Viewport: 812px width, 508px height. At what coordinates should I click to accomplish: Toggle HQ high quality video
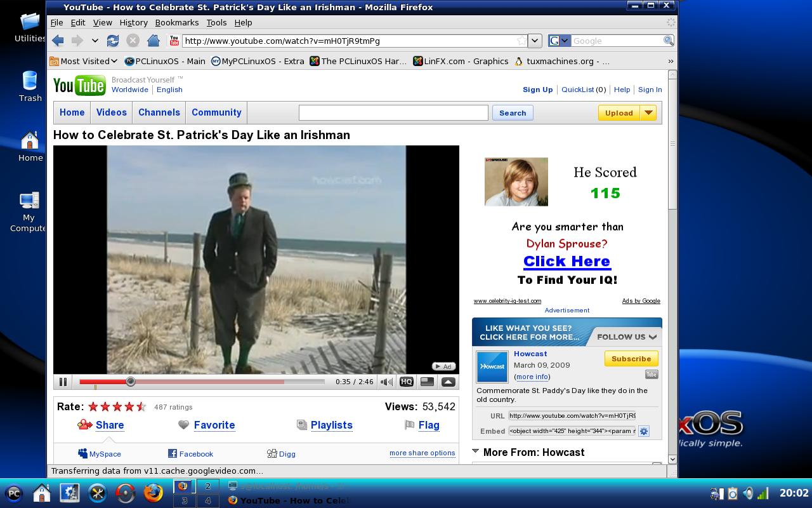[407, 382]
